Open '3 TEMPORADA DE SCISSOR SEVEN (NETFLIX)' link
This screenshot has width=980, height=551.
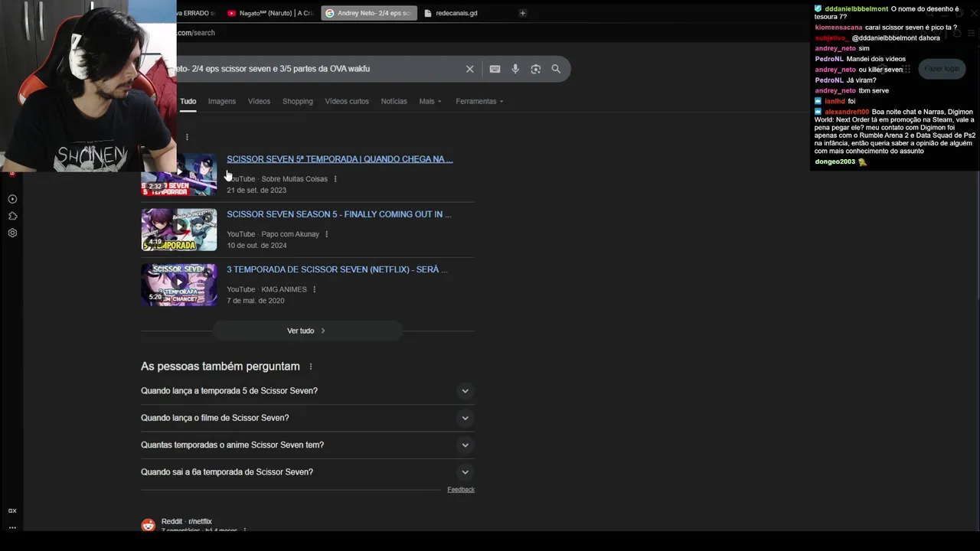[x=337, y=269]
